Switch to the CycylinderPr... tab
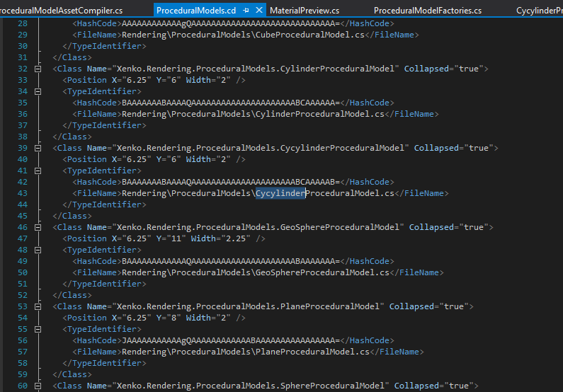This screenshot has height=392, width=563. pos(540,11)
